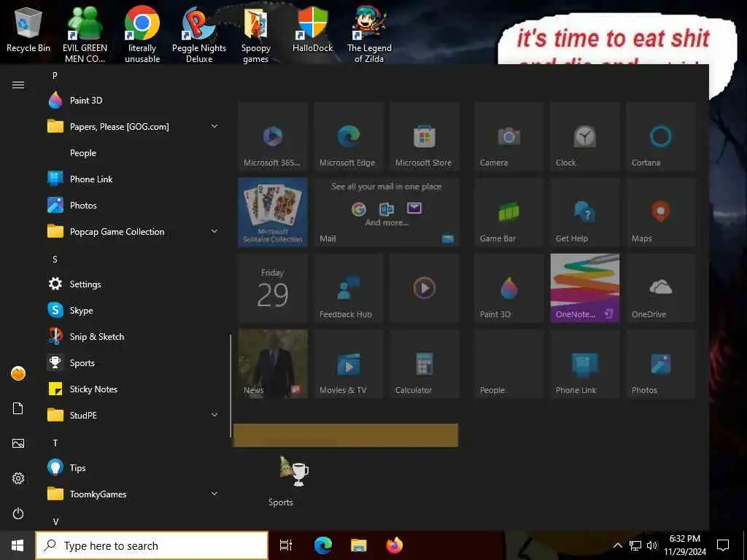
Task: Open the OneNote tile
Action: tap(585, 288)
